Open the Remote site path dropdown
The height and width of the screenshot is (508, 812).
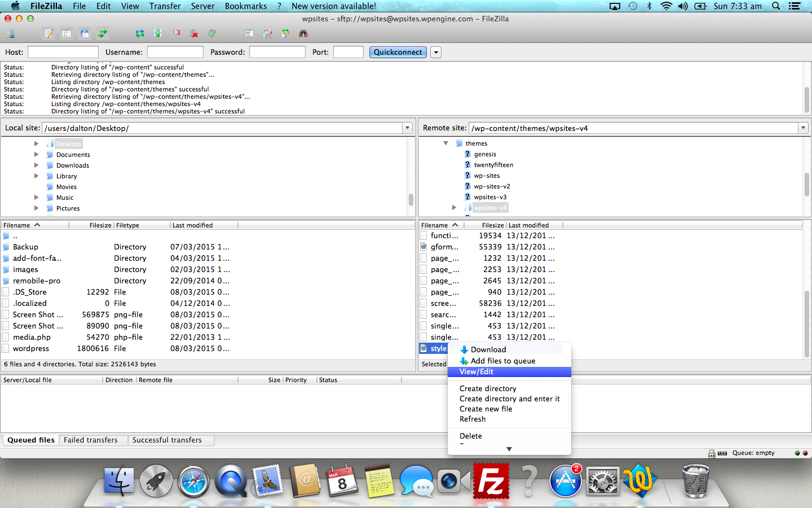803,128
